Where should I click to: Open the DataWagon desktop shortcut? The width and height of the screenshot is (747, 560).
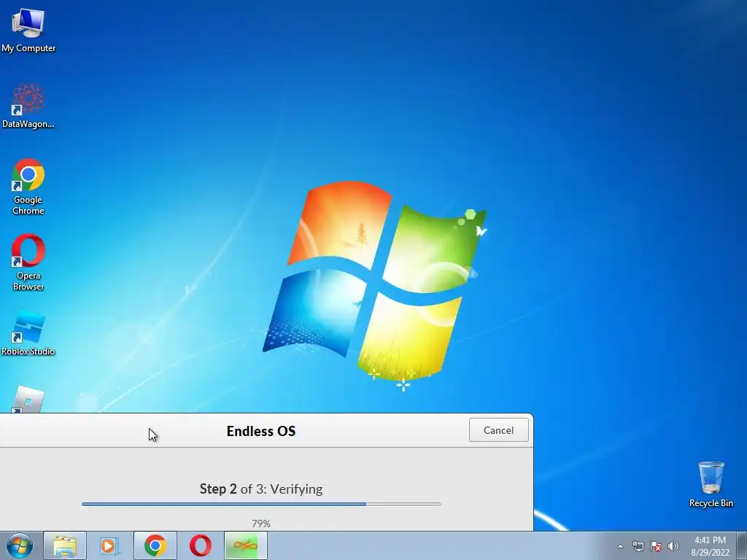tap(28, 106)
